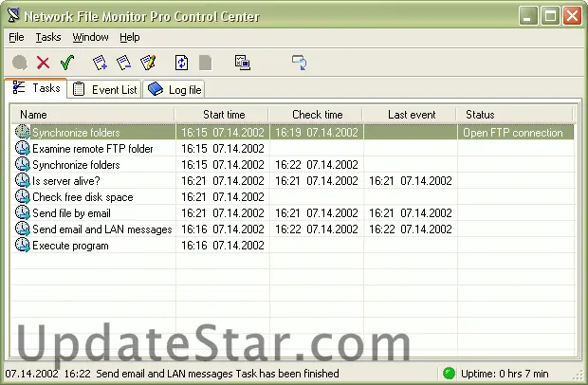
Task: Click Start time cell of Execute program row
Action: coord(223,246)
